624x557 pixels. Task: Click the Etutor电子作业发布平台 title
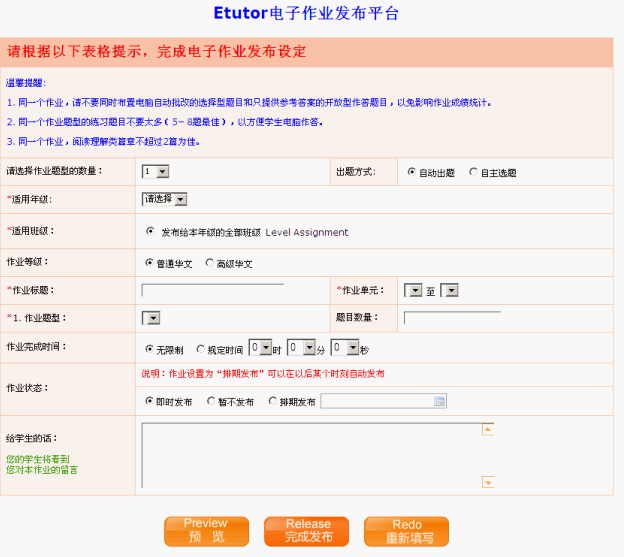pos(306,13)
